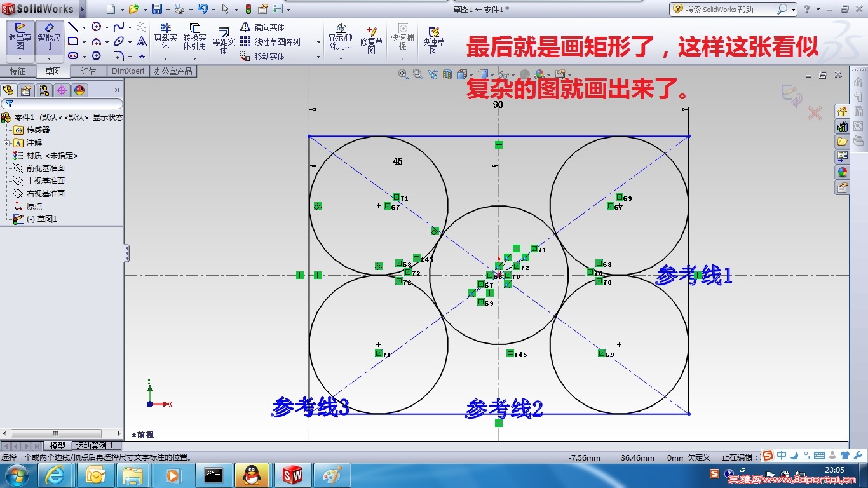This screenshot has width=868, height=488.
Task: Open the command prompt taskbar icon
Action: tap(213, 475)
